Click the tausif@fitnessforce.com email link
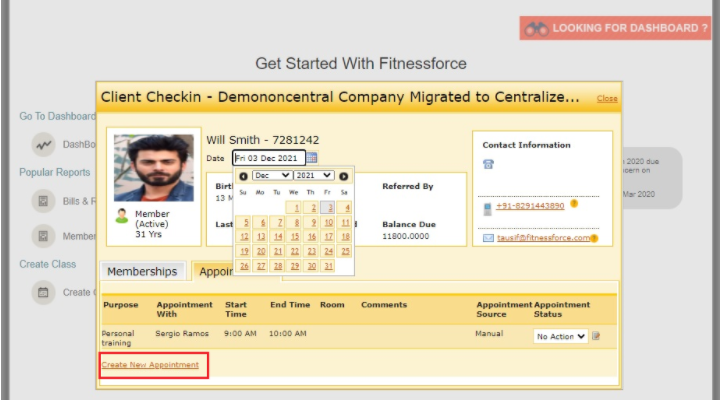Screen dimensions: 722x401 (x=543, y=238)
